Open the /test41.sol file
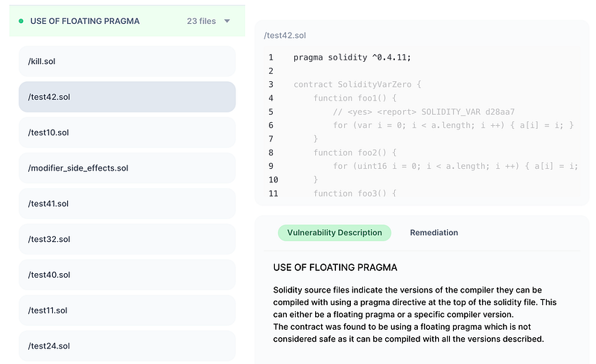The width and height of the screenshot is (596, 364). (127, 203)
